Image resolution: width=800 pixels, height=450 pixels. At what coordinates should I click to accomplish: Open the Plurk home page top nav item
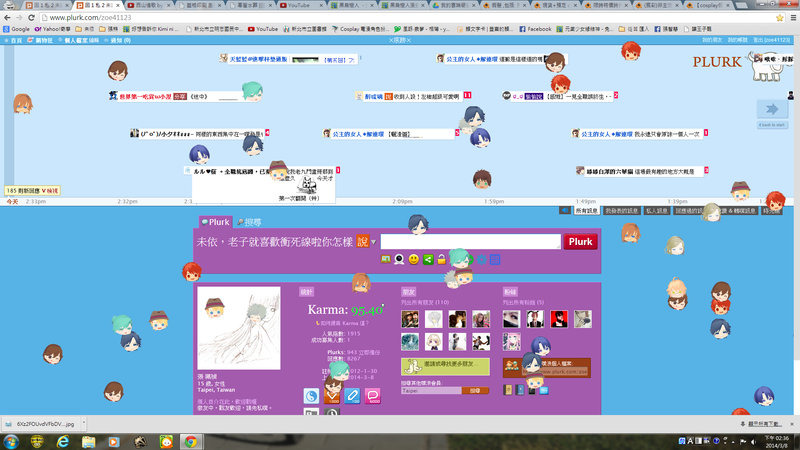tap(13, 40)
